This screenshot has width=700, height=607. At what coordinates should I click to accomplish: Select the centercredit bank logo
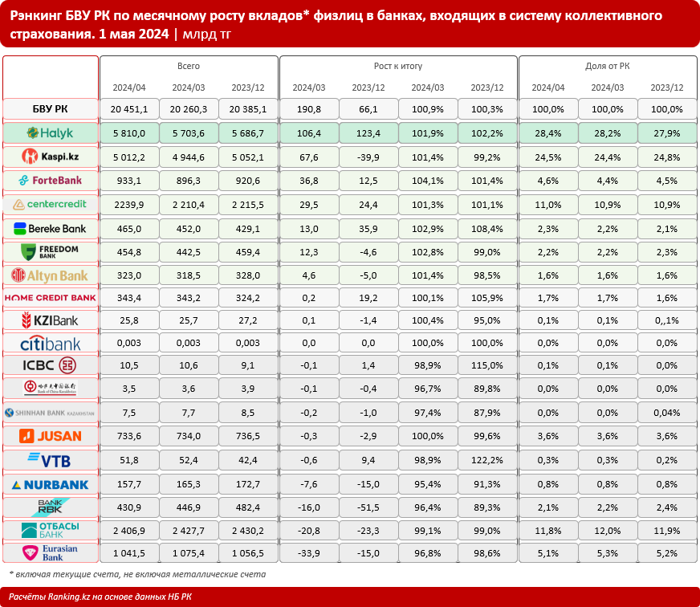click(50, 204)
